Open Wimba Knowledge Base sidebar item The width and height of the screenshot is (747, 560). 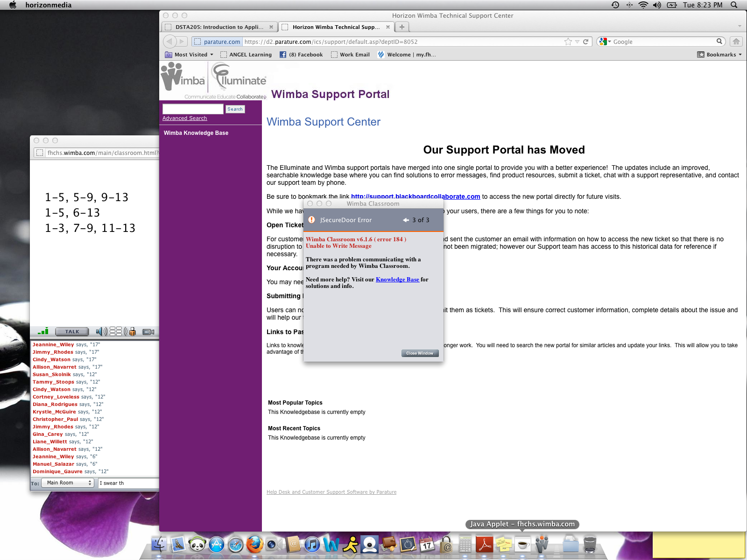(x=196, y=133)
